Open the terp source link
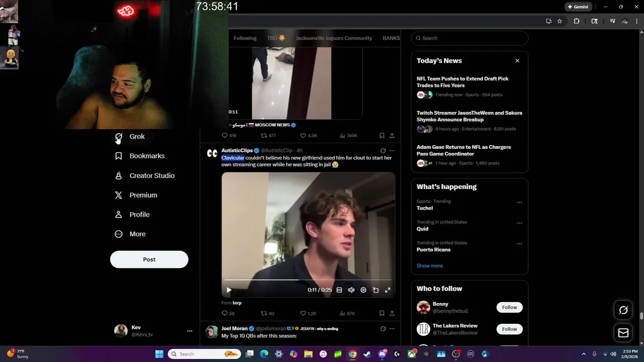Screen dimensions: 644x362 (237, 303)
